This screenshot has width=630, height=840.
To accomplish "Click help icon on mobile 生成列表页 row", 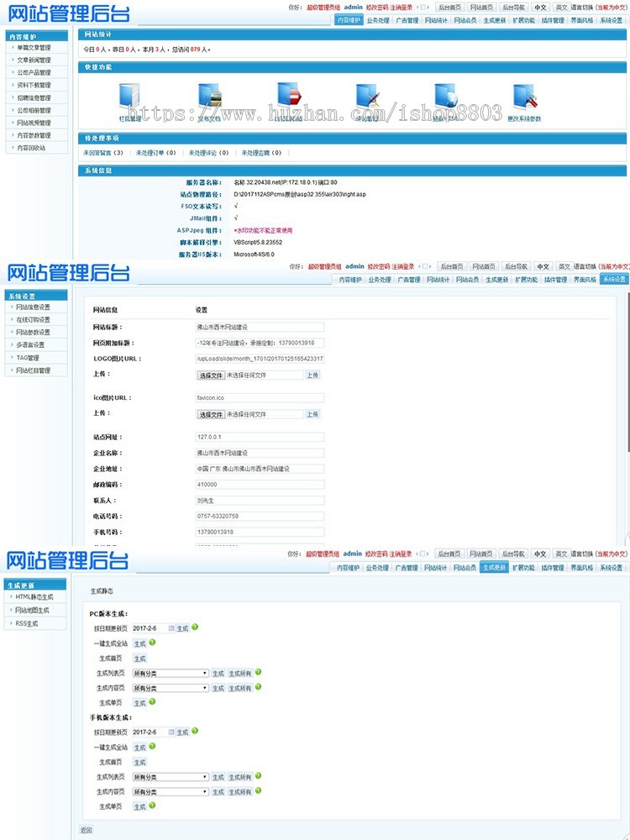I will pyautogui.click(x=258, y=775).
